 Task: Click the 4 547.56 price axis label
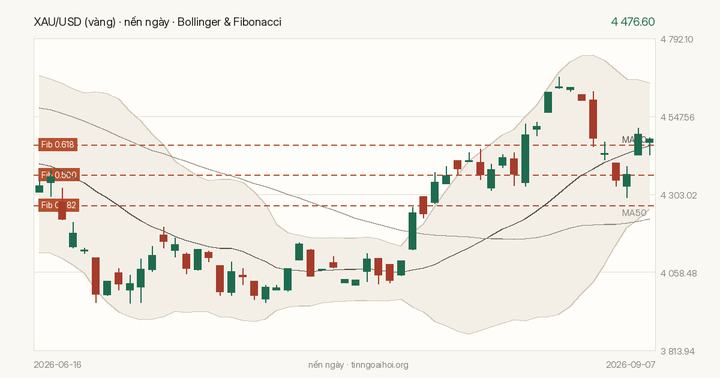pos(678,118)
